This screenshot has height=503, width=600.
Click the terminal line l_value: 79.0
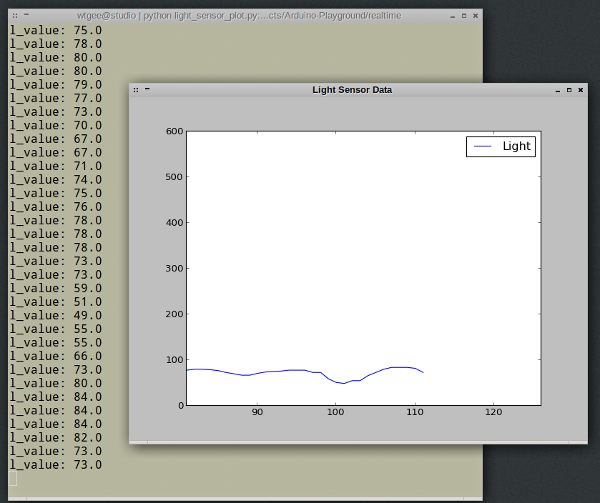click(x=56, y=85)
